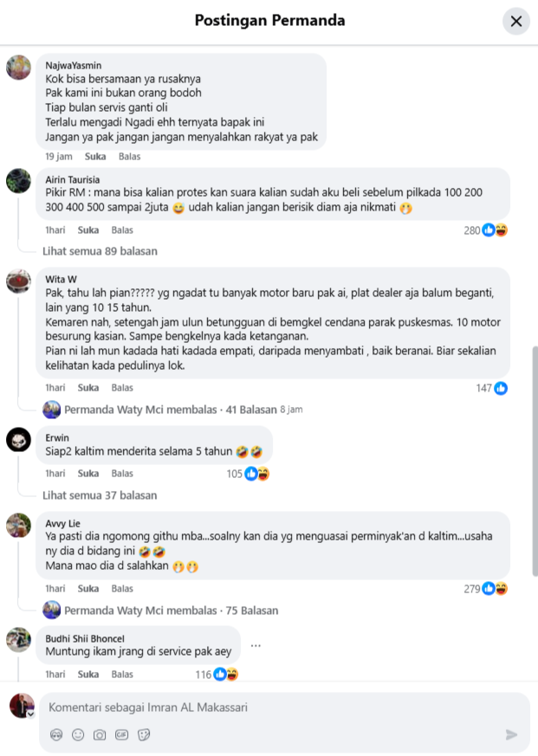Reply to Erwin's comment with Balas

122,474
